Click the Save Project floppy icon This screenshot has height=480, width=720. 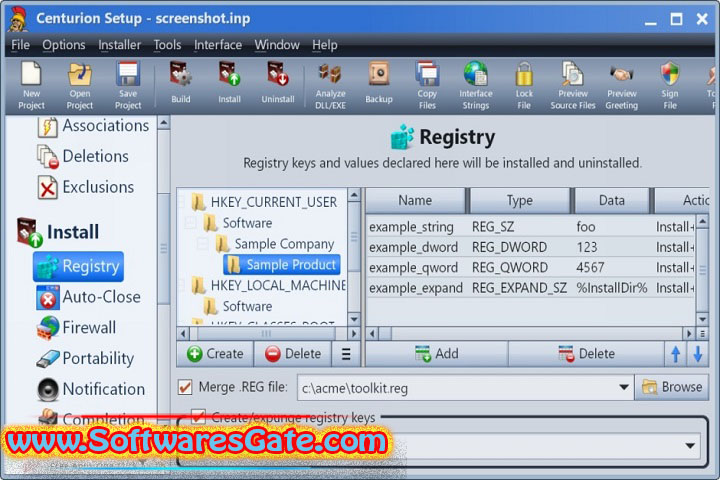click(x=128, y=86)
